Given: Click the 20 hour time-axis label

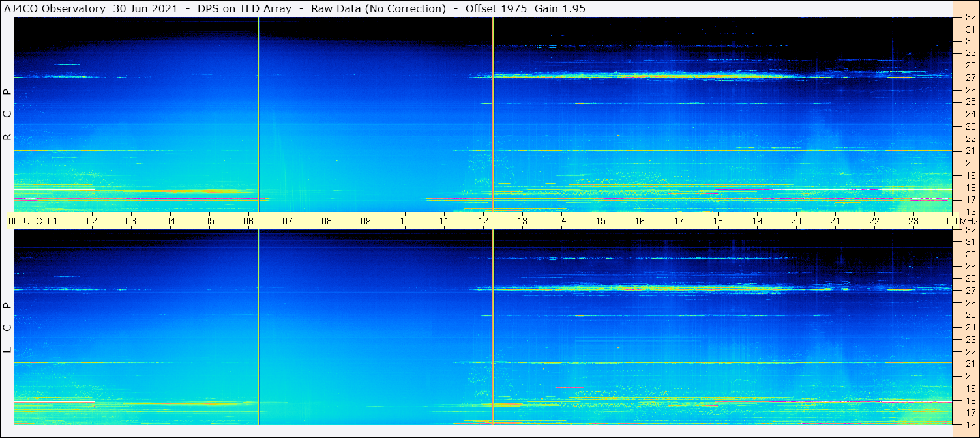Looking at the screenshot, I should coord(796,221).
